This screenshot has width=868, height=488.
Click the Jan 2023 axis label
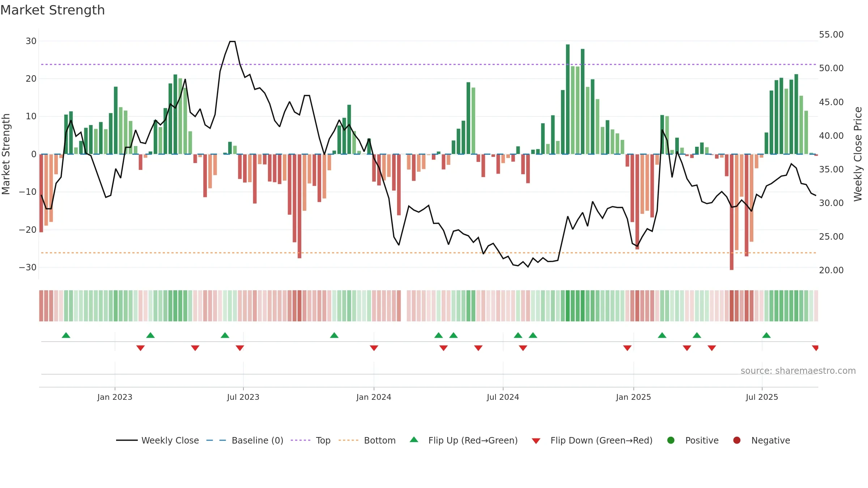(x=115, y=397)
